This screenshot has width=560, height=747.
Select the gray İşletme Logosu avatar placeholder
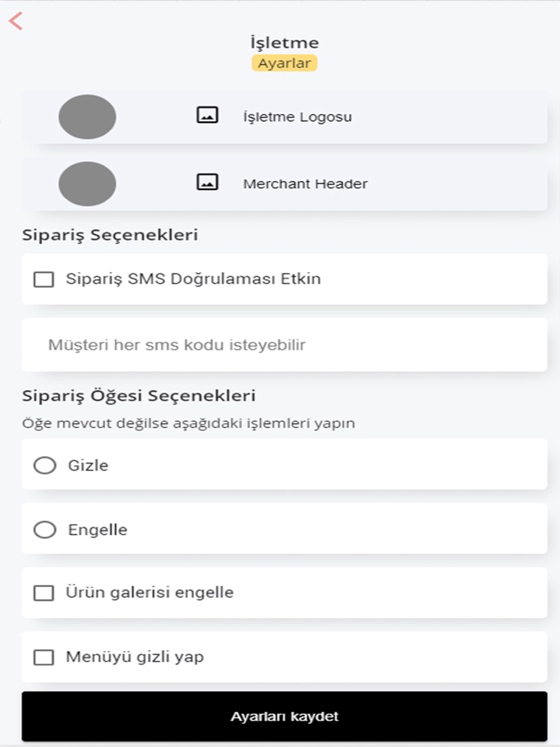(87, 116)
